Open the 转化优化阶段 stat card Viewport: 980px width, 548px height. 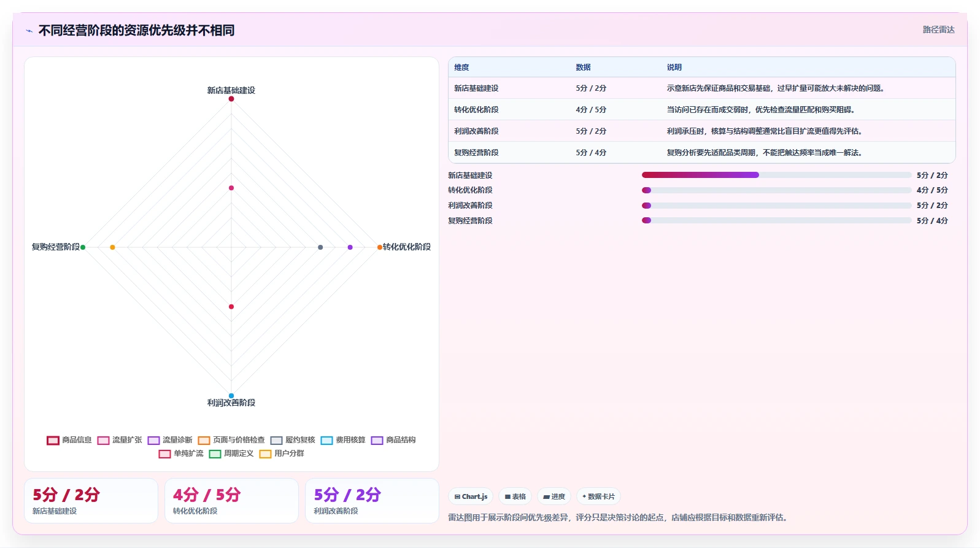coord(231,501)
